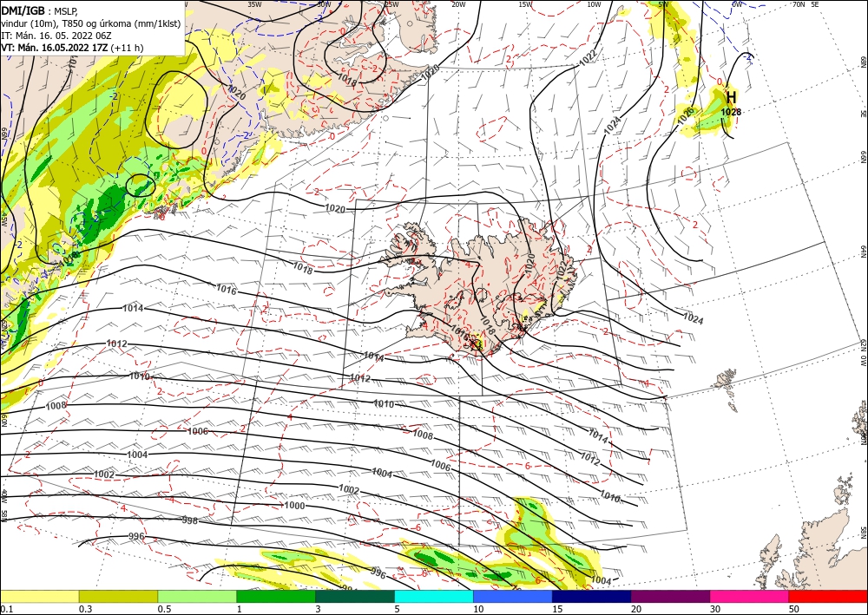
Task: Click the 35W longitude label
Action: click(x=254, y=4)
